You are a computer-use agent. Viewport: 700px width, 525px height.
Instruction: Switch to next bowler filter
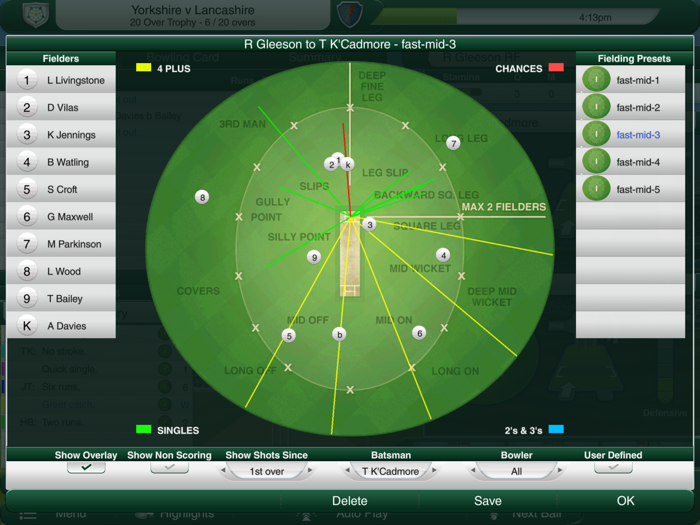pos(560,471)
